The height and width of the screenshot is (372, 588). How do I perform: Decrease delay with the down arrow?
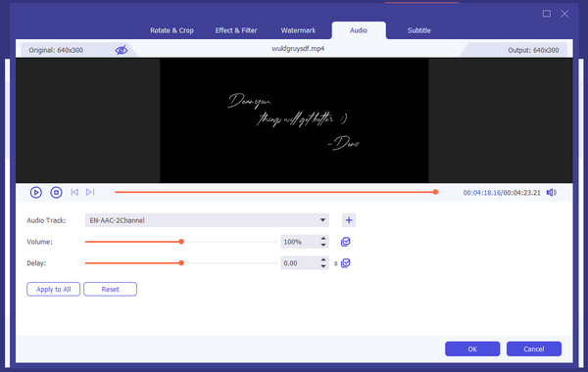coord(323,266)
